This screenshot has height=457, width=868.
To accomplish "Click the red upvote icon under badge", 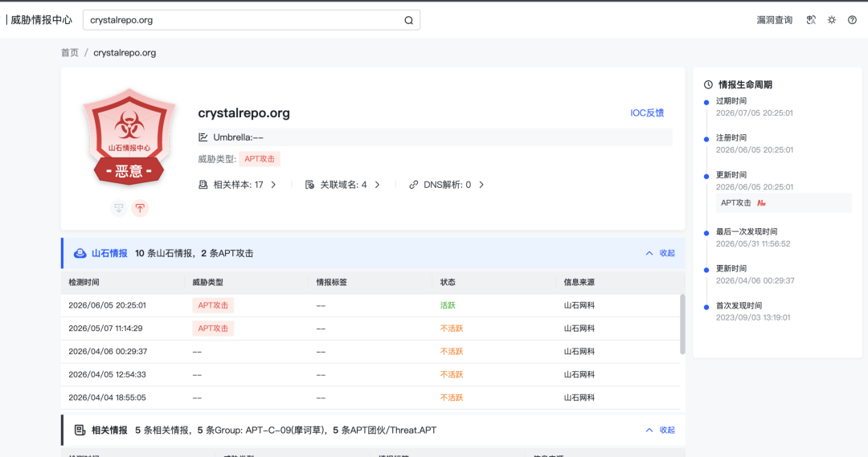I will click(140, 208).
